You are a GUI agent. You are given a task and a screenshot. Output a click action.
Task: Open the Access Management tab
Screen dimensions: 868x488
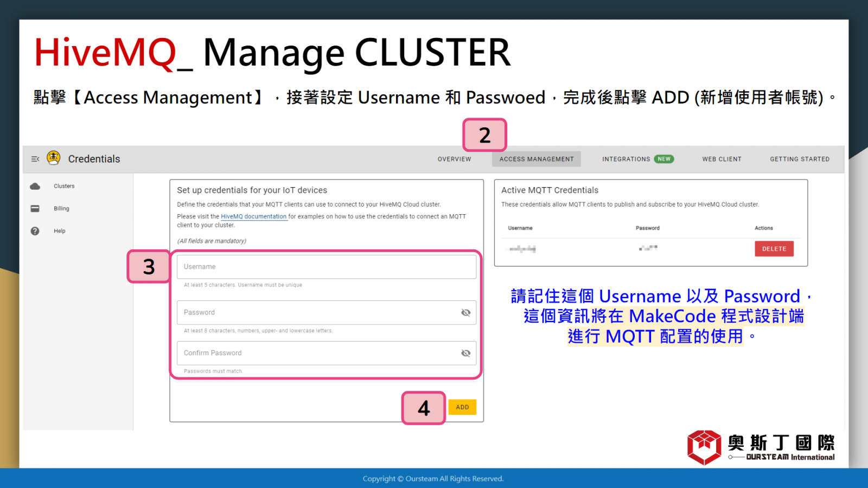537,159
